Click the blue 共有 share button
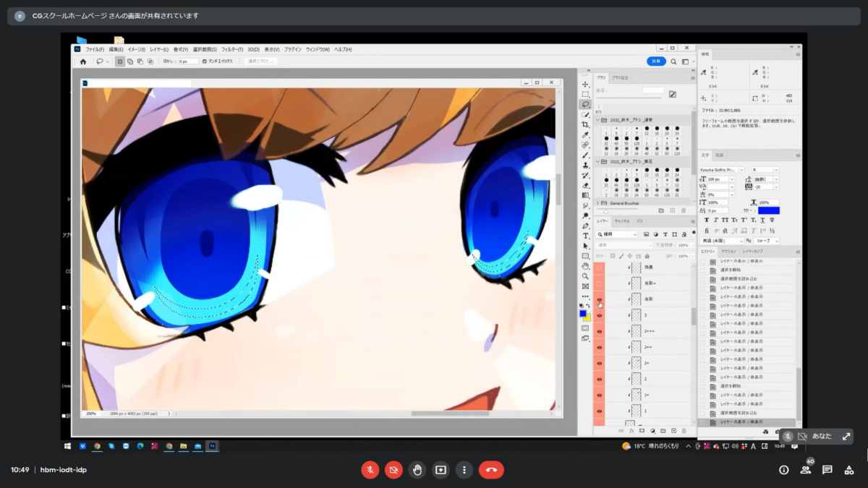This screenshot has width=868, height=488. tap(656, 61)
